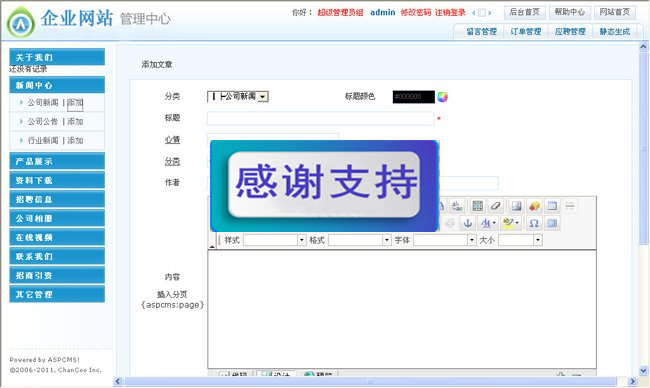Viewport: 650px width, 388px height.
Task: Collapse the editor toolbar with the small arrow
Action: (212, 246)
